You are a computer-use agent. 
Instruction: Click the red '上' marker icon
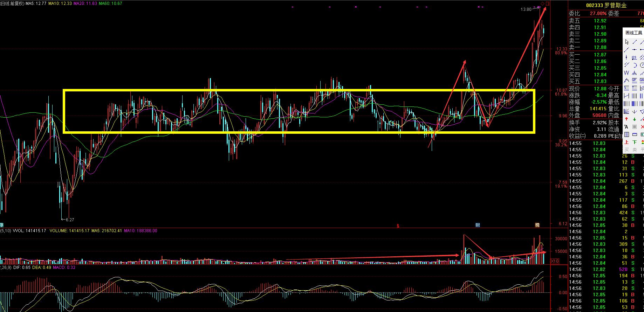click(x=627, y=142)
